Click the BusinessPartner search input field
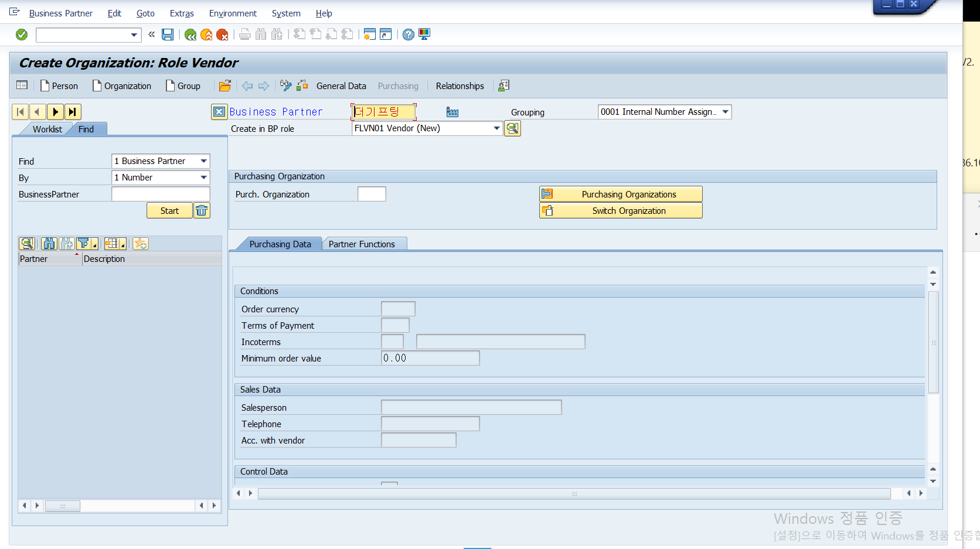 [x=161, y=194]
